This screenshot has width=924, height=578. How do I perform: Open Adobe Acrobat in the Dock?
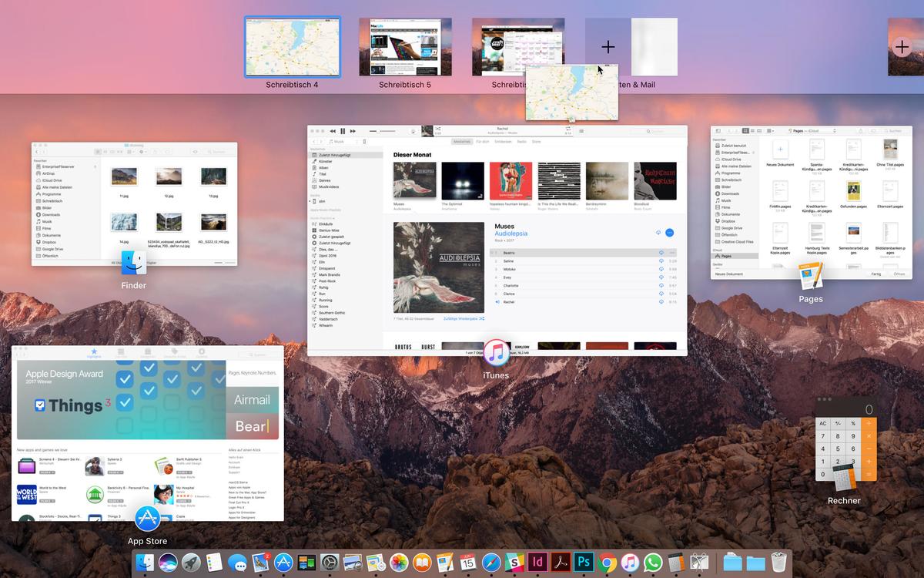(x=561, y=563)
